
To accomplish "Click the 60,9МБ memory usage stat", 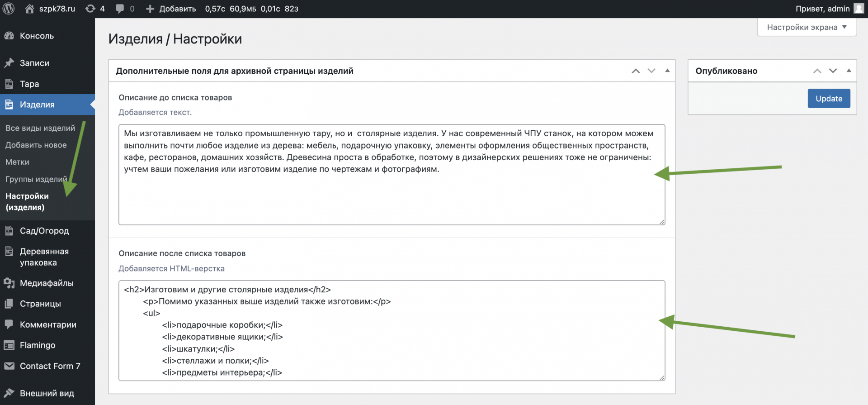I will [x=243, y=9].
